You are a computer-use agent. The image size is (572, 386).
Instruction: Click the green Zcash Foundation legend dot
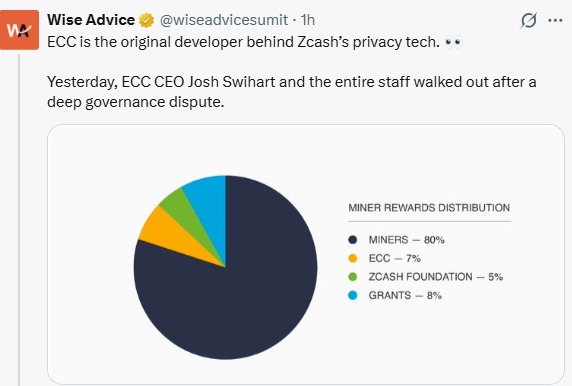coord(352,277)
